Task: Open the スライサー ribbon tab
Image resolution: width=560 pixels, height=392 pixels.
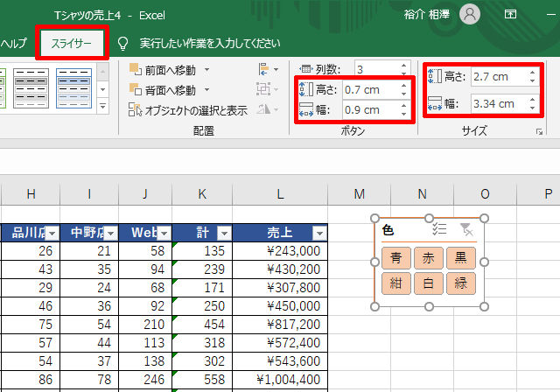Action: 72,43
